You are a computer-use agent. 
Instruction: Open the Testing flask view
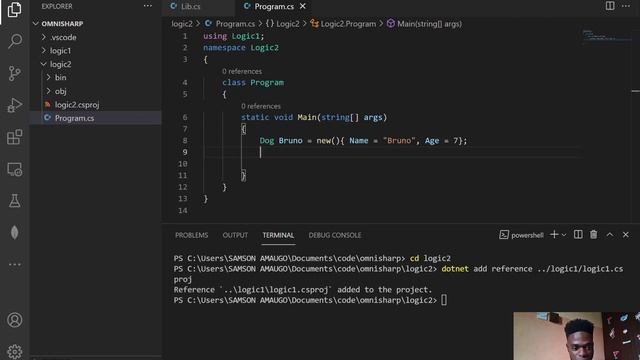15,201
